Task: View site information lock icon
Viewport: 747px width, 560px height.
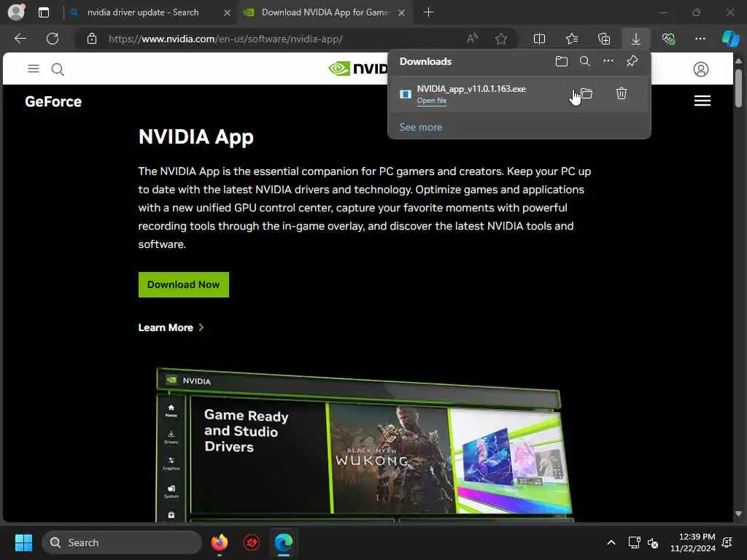Action: (x=92, y=39)
